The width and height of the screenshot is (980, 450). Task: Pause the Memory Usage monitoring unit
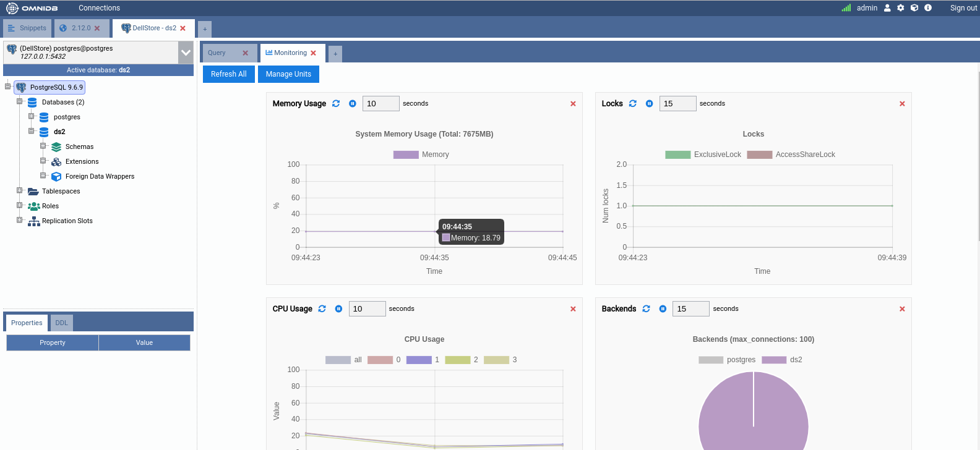[x=352, y=104]
